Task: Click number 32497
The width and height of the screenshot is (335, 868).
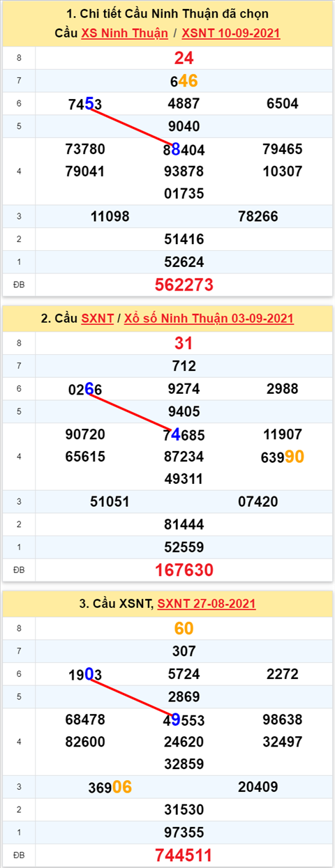Action: (283, 741)
